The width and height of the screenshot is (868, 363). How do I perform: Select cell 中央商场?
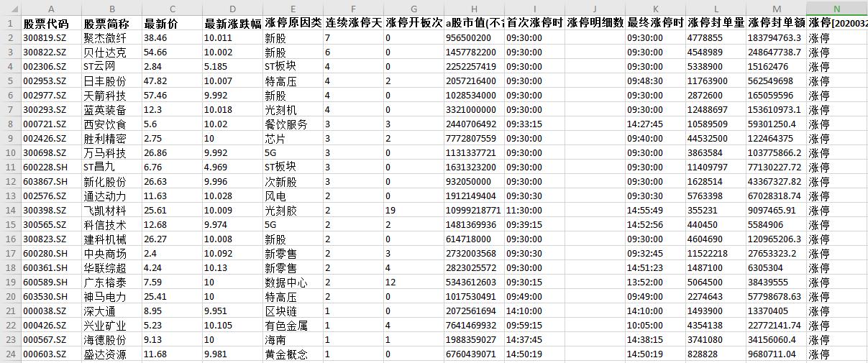pyautogui.click(x=111, y=253)
